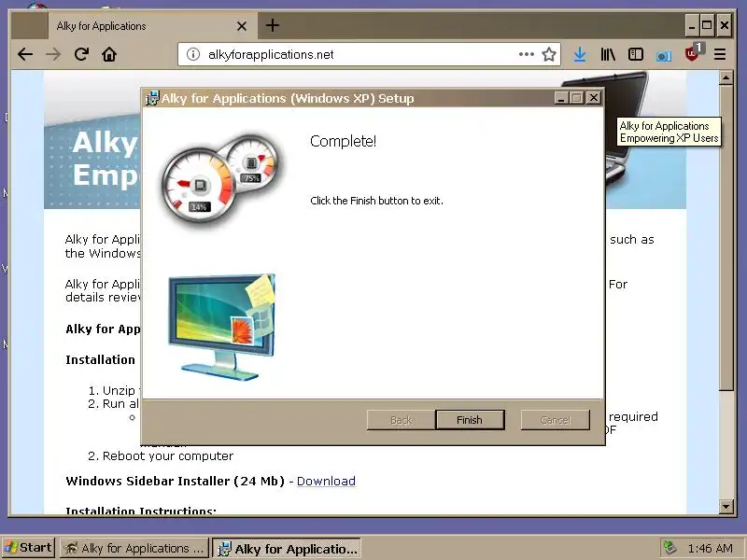This screenshot has width=747, height=560.
Task: Select the Alky Setup installer taskbar button
Action: 287,549
